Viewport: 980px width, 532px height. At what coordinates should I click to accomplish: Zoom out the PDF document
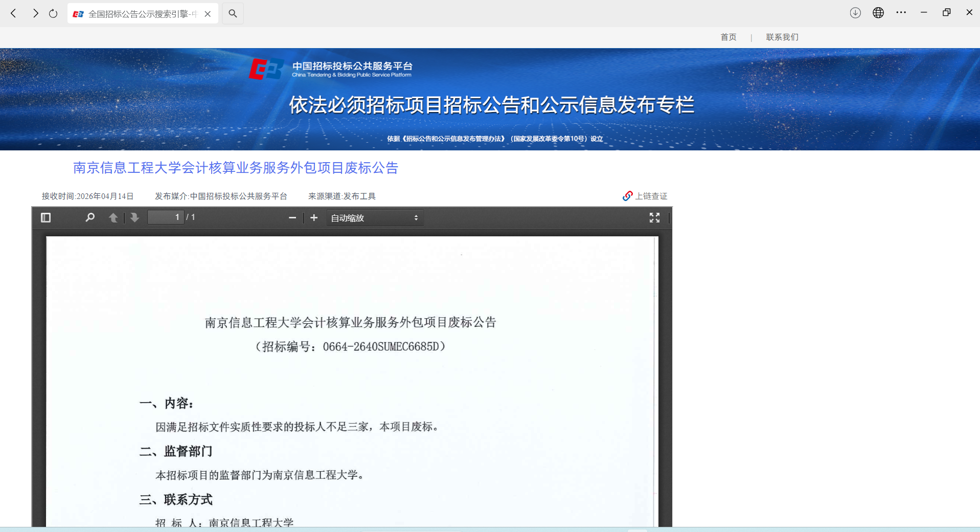pos(292,218)
